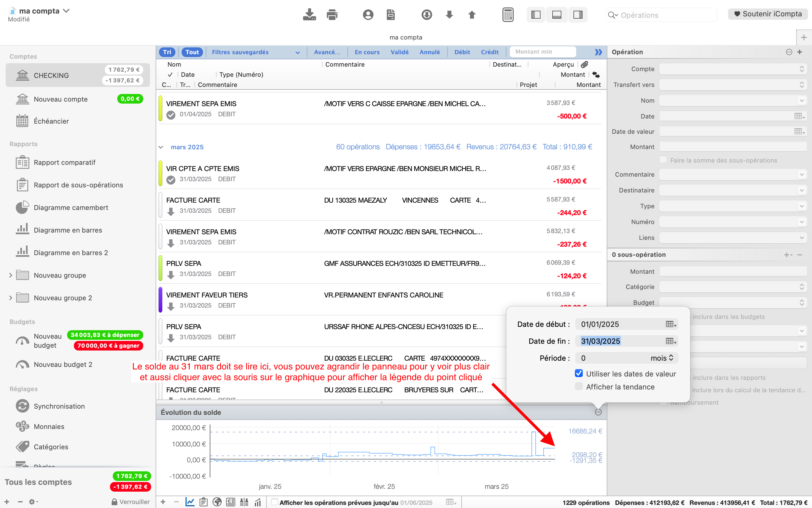The image size is (812, 508).
Task: Click the currency note icon in bottom bar
Action: tap(231, 502)
